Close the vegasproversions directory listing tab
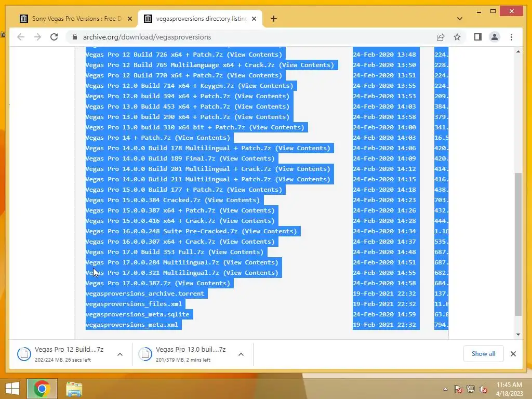532x399 pixels. (254, 19)
